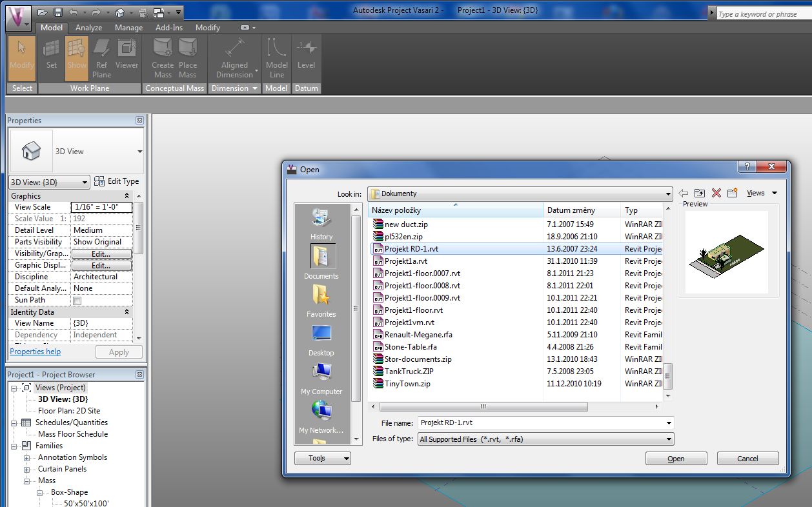Collapse the Graphics section in Properties
The height and width of the screenshot is (507, 812).
coord(127,196)
